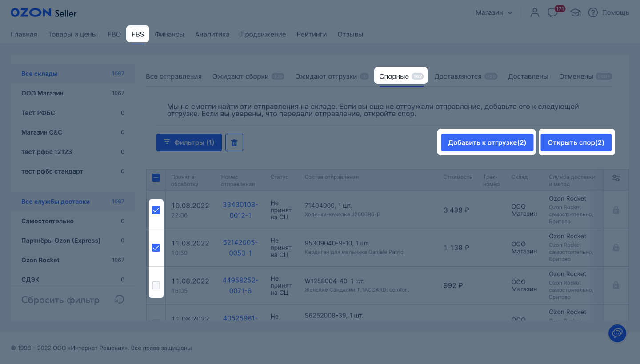This screenshot has width=640, height=364.
Task: Click Женские Сандалии T.TACCARDI comfort text
Action: (x=357, y=290)
